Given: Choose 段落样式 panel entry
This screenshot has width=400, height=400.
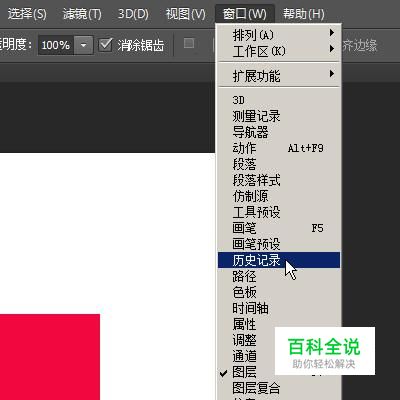Looking at the screenshot, I should point(279,180).
